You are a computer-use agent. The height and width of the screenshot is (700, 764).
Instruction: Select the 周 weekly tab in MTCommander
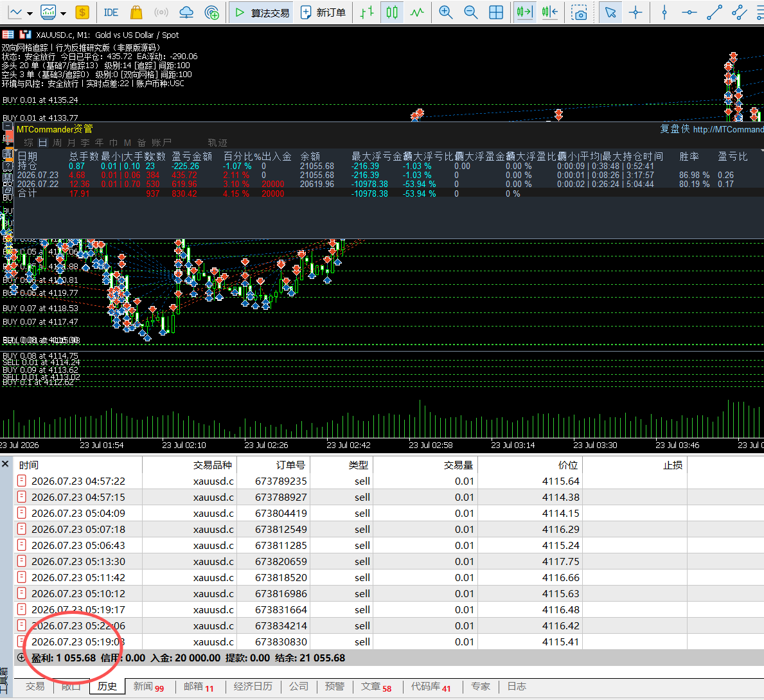[57, 142]
